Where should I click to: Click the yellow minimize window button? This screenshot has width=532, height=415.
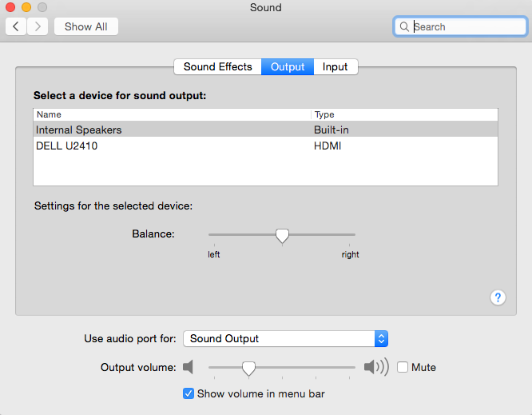pyautogui.click(x=26, y=7)
